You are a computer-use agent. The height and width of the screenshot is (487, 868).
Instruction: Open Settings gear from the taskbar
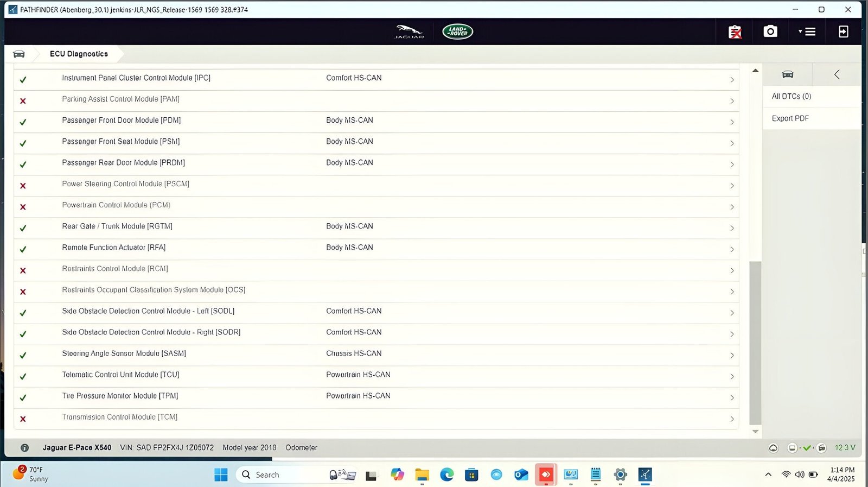[x=620, y=475]
